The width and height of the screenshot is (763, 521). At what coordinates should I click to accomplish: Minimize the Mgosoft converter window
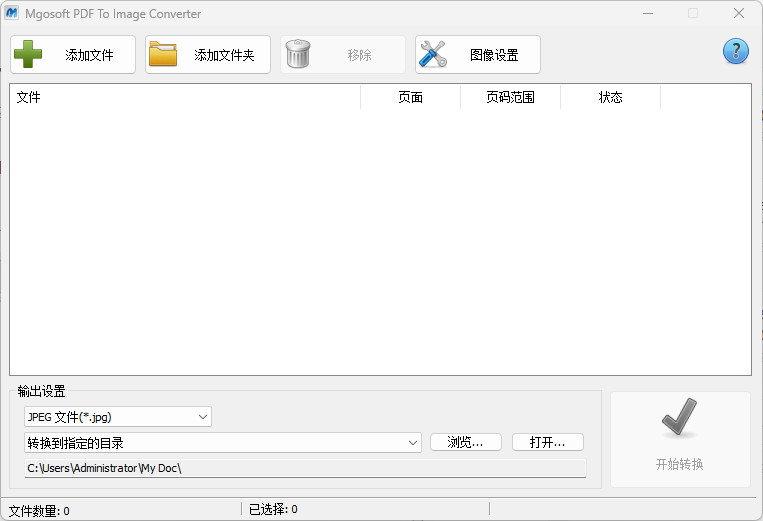click(x=648, y=13)
